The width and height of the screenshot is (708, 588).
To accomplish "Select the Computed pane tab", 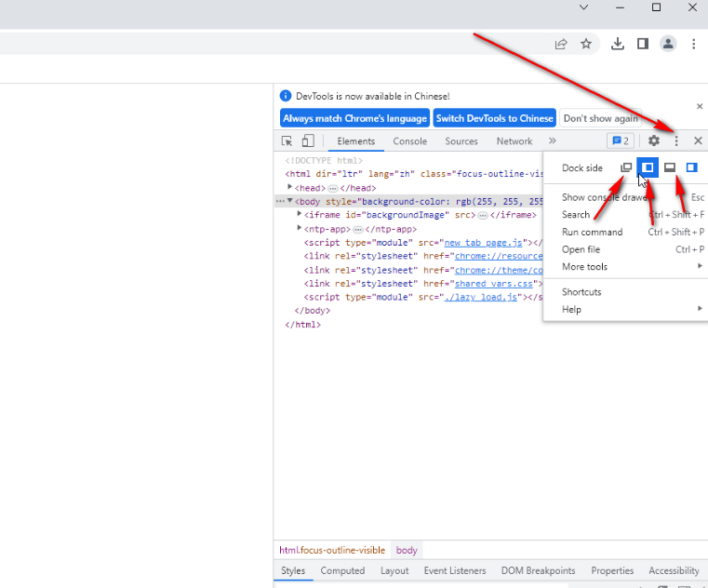I will (342, 571).
